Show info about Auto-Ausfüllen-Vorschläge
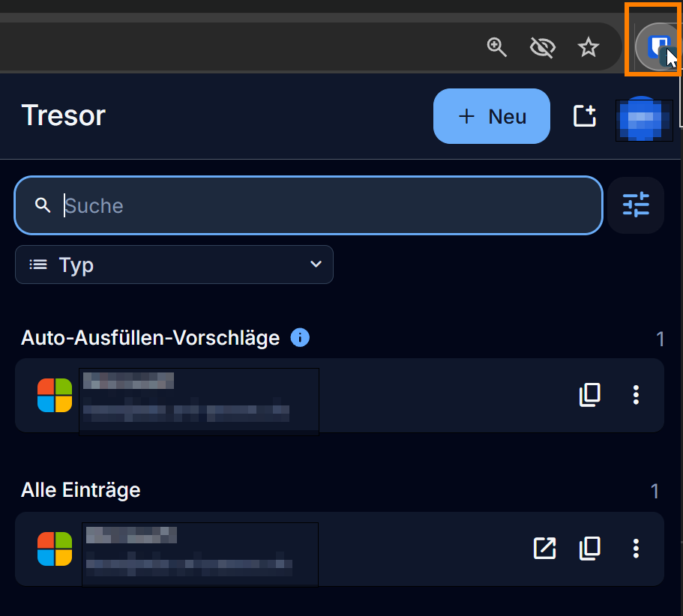Screen dimensions: 683x616 (300, 338)
